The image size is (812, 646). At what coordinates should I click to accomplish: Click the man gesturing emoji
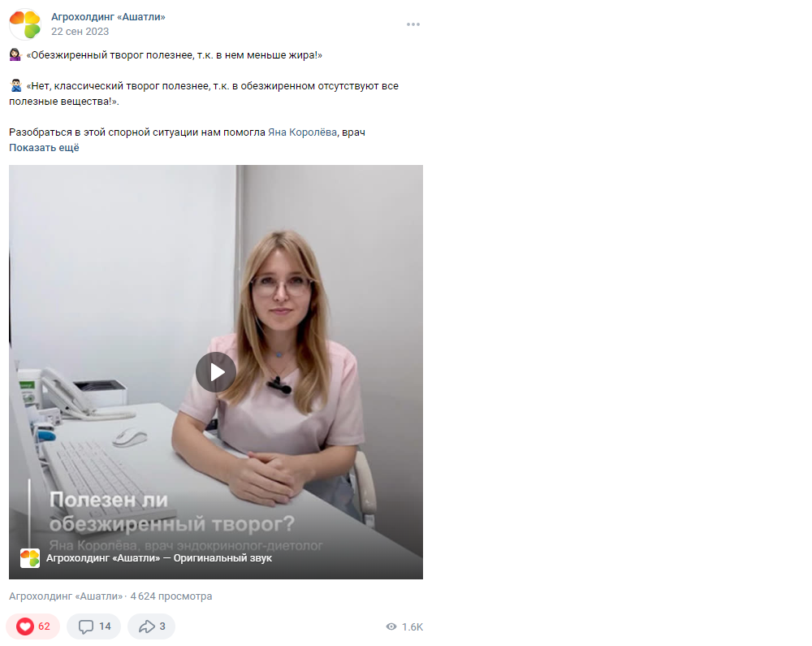(x=15, y=86)
